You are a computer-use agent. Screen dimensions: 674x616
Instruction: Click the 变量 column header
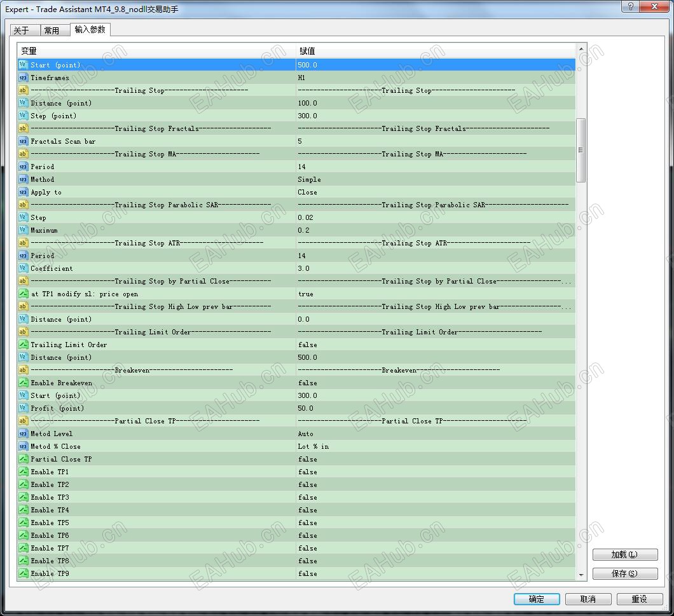pos(156,51)
